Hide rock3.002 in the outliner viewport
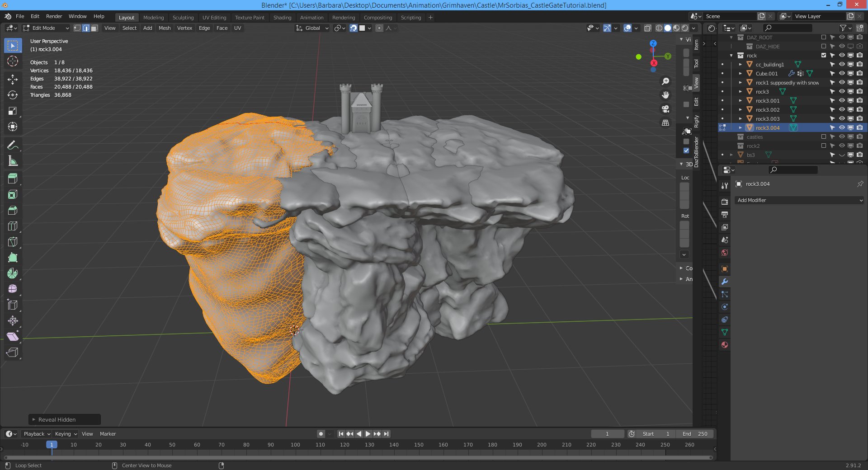Screen dimensions: 868x470 tap(842, 110)
